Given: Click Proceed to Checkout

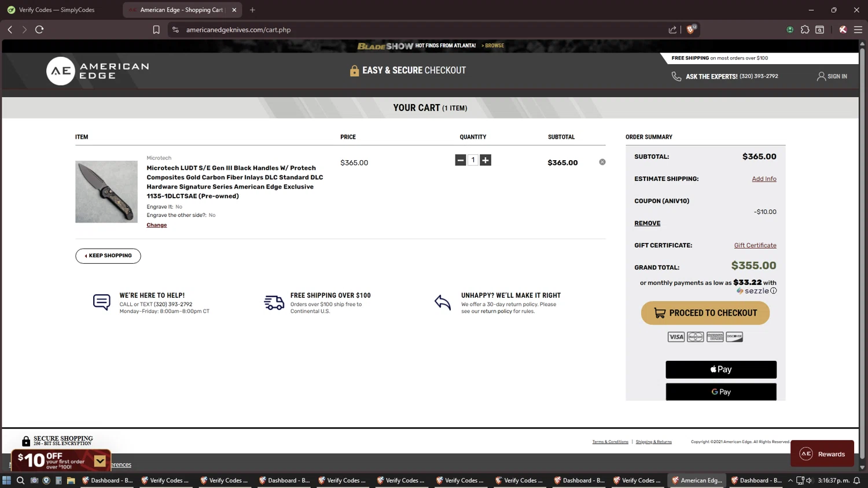Looking at the screenshot, I should pyautogui.click(x=705, y=313).
